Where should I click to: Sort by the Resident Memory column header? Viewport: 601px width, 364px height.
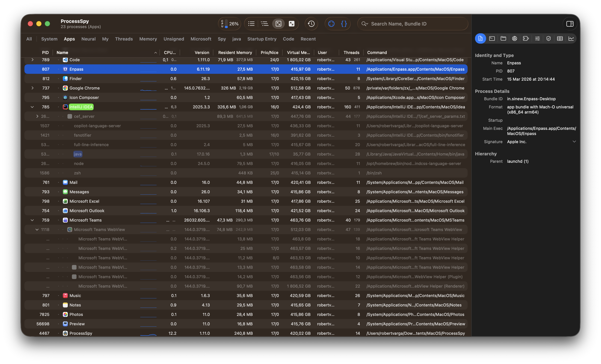pyautogui.click(x=235, y=53)
